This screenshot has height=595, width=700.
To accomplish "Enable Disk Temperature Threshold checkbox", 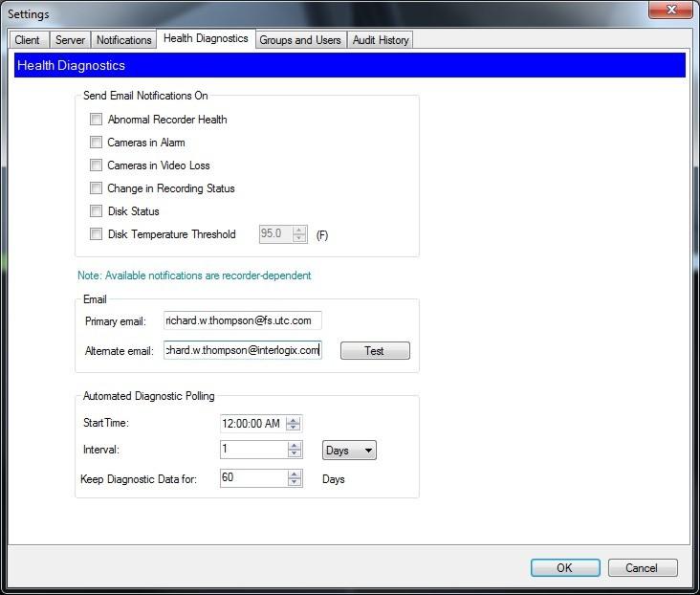I will click(x=96, y=234).
